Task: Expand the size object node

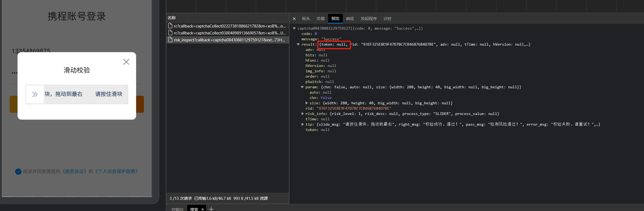Action: (307, 103)
